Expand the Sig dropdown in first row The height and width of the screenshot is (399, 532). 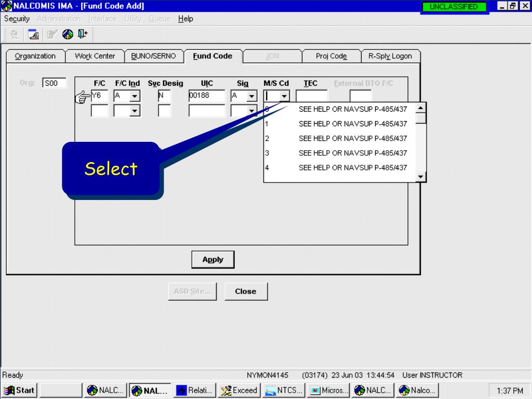coord(251,96)
